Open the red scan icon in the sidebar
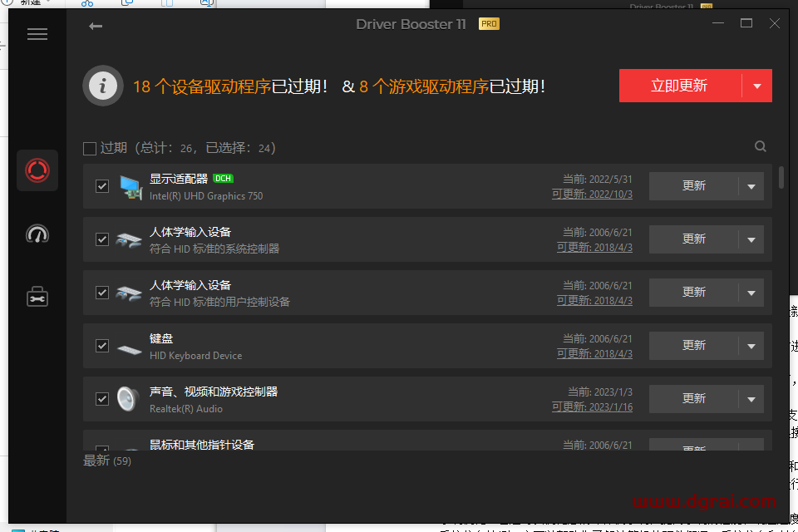 point(37,170)
